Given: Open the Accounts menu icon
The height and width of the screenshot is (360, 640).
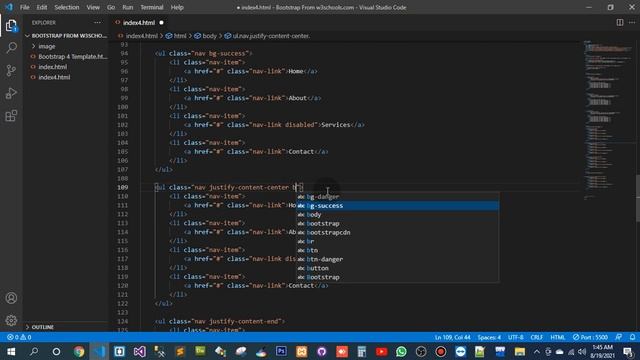Looking at the screenshot, I should coord(11,298).
